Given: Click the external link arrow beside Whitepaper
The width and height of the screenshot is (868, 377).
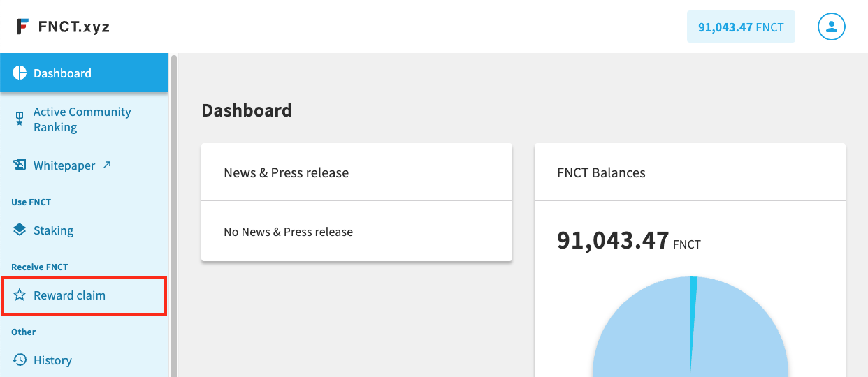Looking at the screenshot, I should tap(106, 165).
